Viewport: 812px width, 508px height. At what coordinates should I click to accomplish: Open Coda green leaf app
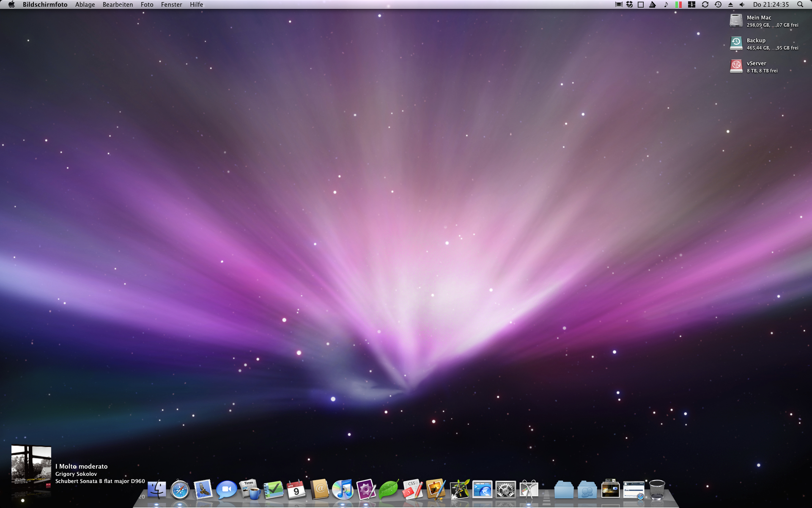point(388,490)
